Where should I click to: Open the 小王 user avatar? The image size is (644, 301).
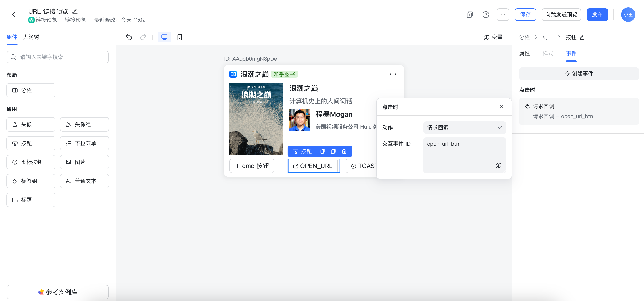tap(628, 15)
